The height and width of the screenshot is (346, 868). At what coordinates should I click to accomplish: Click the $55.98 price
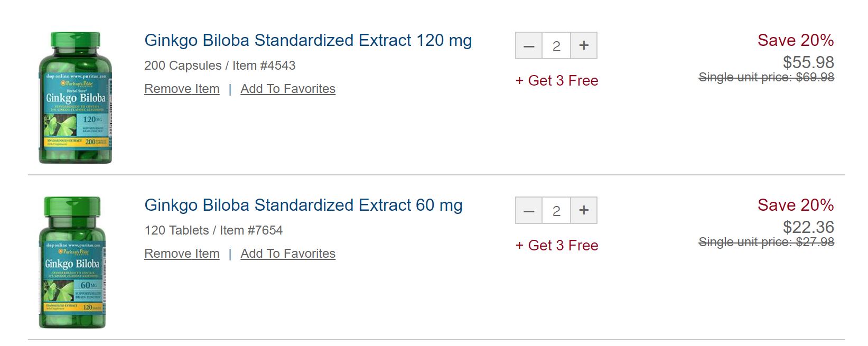(808, 62)
